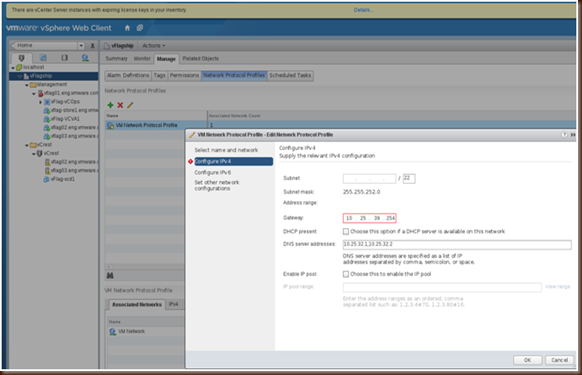Click VM Network icon in Associated Networks
The width and height of the screenshot is (582, 375).
tap(112, 332)
